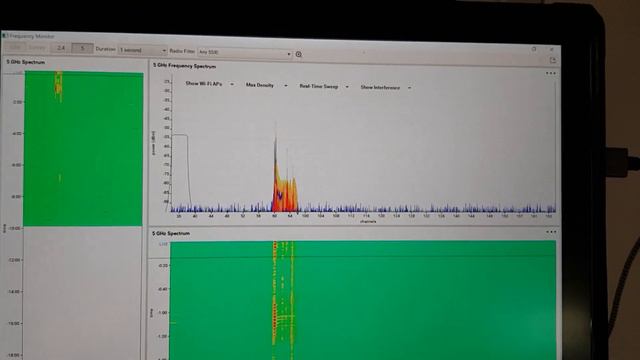The image size is (640, 360).
Task: Click the '5 GHz Frequency Spectrum' panel title
Action: point(184,66)
